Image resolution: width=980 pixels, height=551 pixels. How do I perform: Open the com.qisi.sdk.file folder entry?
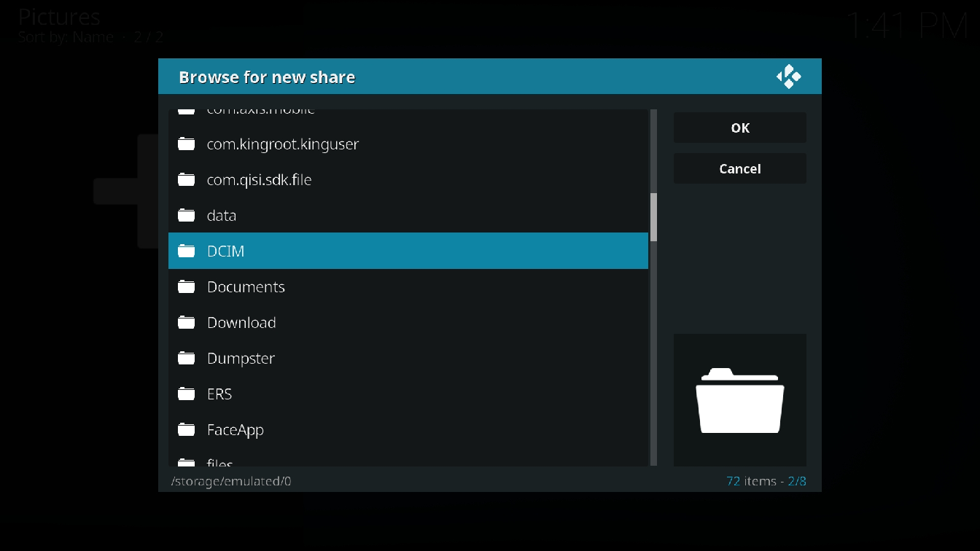pyautogui.click(x=408, y=179)
